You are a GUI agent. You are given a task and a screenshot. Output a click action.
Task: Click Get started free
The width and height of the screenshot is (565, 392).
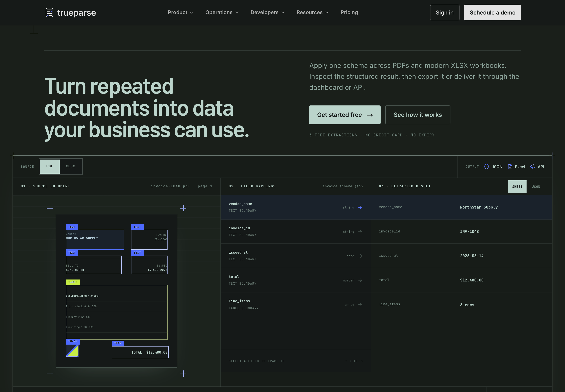point(345,115)
